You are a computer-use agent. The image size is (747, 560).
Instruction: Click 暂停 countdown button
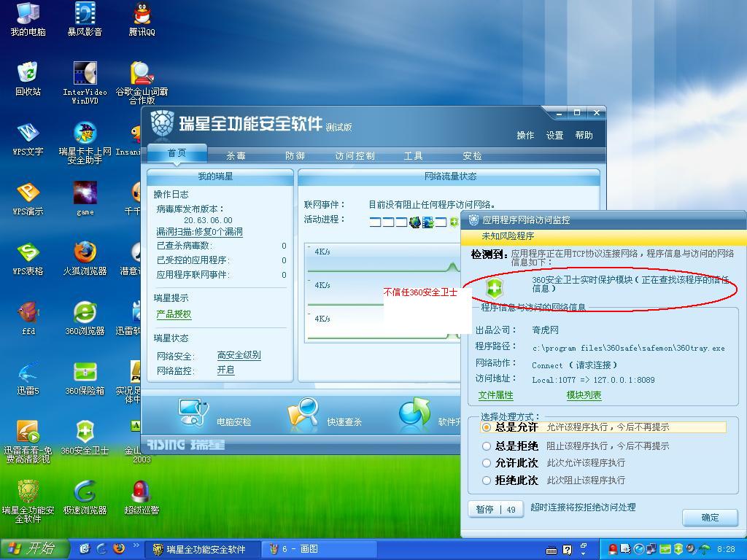point(496,509)
